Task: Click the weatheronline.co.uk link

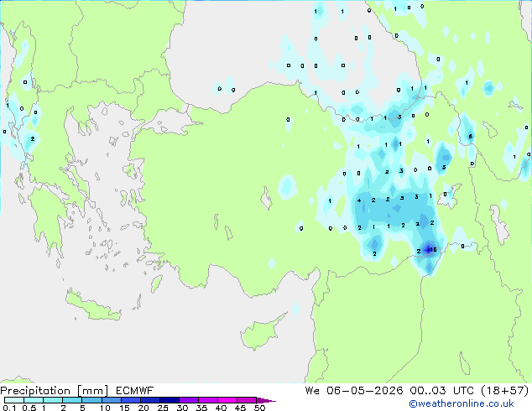Action: pos(462,403)
